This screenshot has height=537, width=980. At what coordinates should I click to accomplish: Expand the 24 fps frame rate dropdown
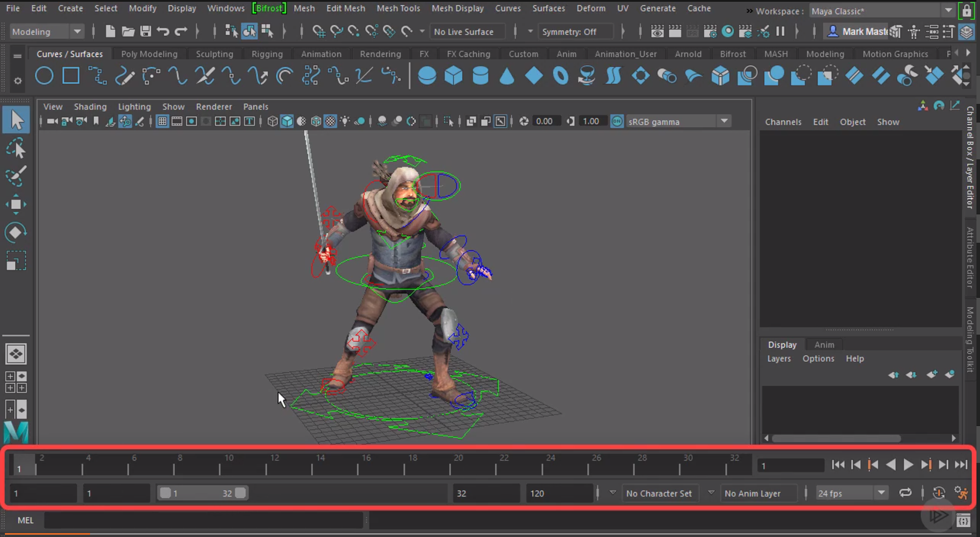click(x=881, y=493)
